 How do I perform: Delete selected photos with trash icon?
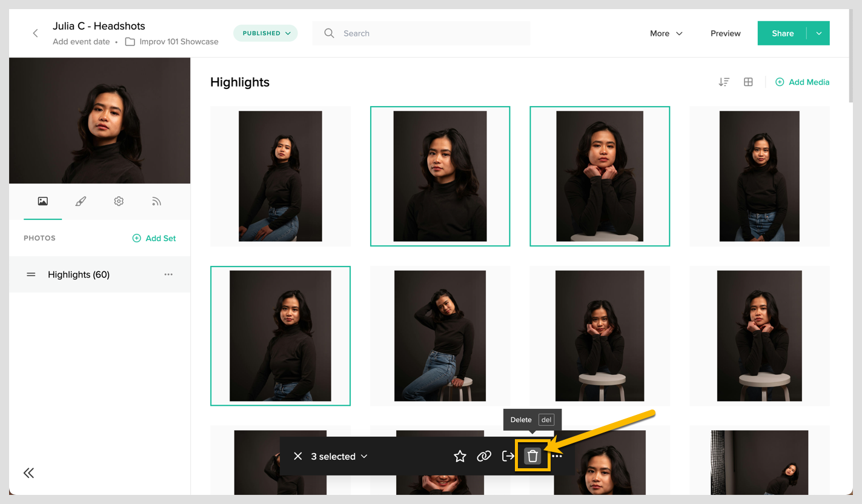pyautogui.click(x=532, y=456)
